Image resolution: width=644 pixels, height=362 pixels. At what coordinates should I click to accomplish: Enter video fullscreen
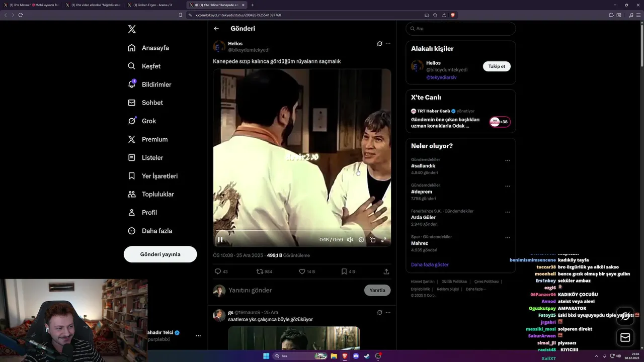(384, 240)
